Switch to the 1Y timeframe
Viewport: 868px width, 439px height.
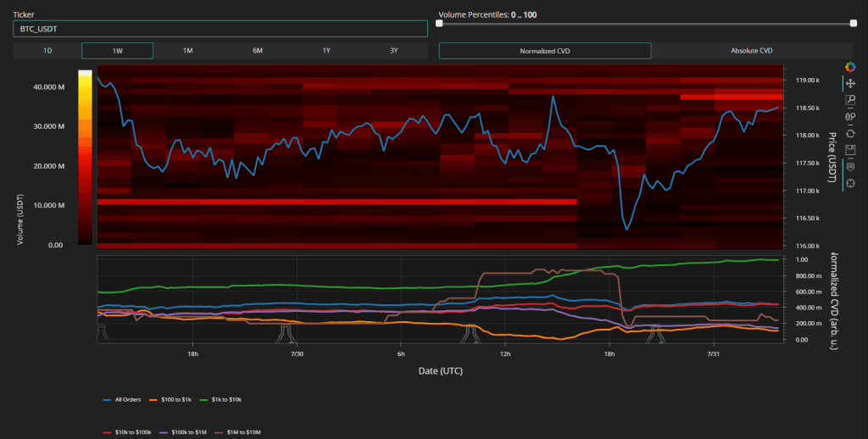click(x=326, y=50)
